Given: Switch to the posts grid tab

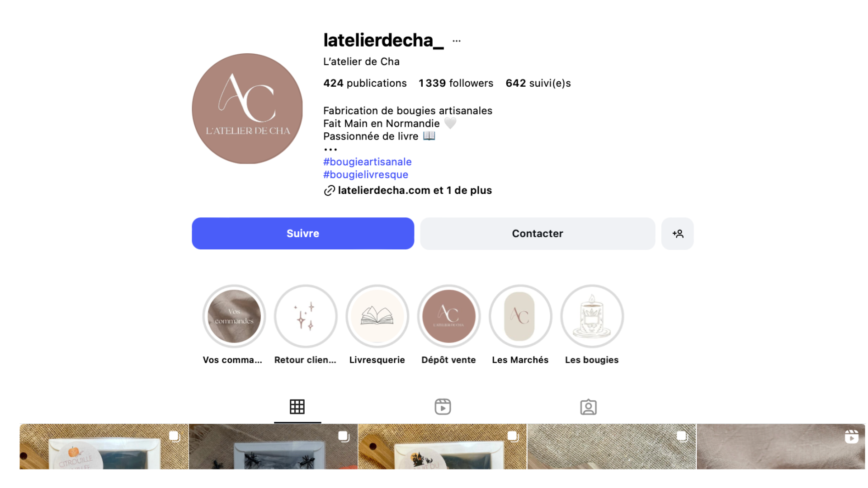Looking at the screenshot, I should 297,407.
